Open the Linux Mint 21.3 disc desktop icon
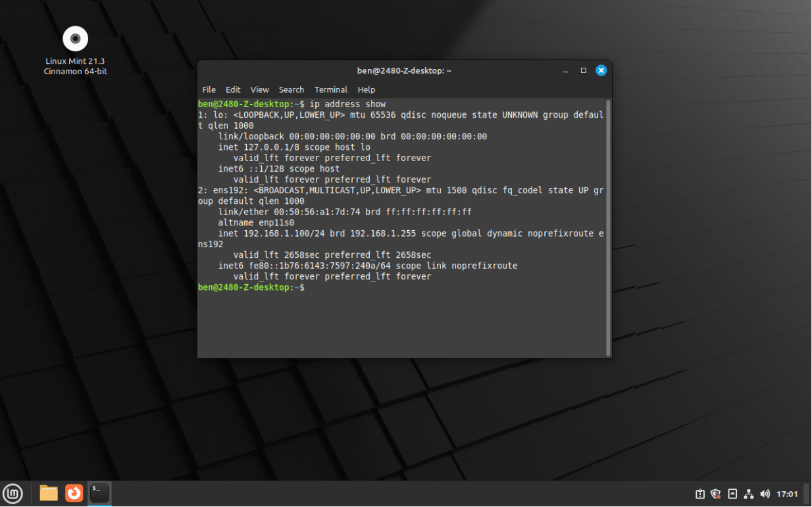The image size is (812, 507). click(x=75, y=39)
